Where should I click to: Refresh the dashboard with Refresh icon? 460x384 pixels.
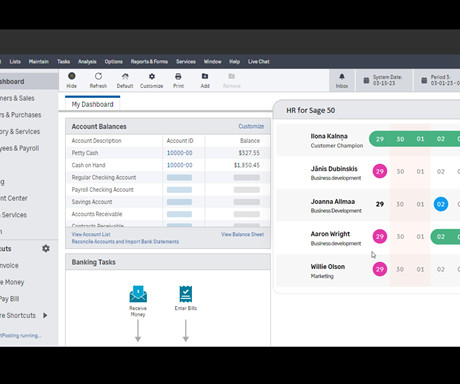(x=98, y=76)
